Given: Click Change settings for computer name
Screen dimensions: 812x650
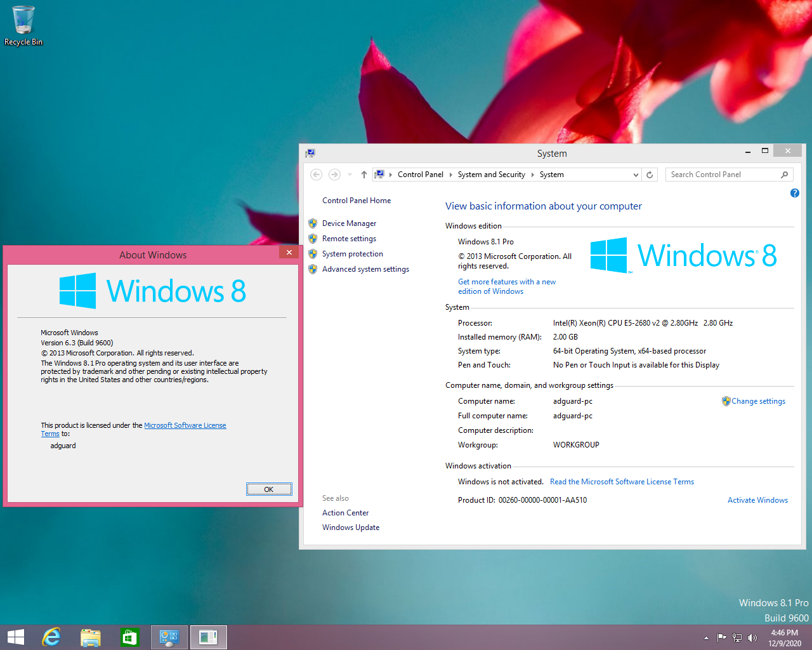Looking at the screenshot, I should [758, 401].
